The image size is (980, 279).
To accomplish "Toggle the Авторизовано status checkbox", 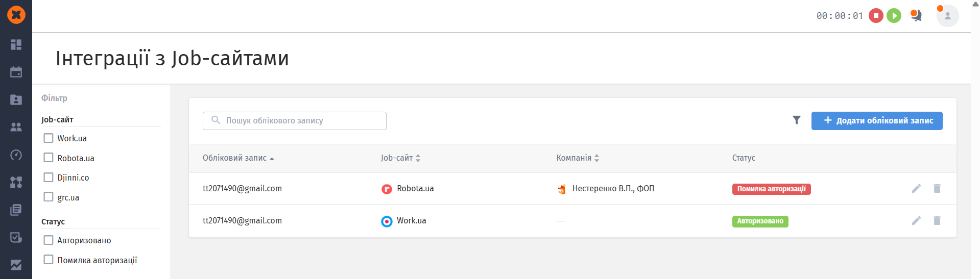I will point(49,240).
